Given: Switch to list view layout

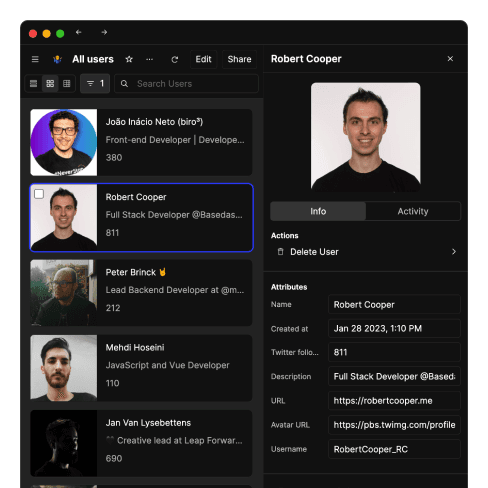Looking at the screenshot, I should tap(33, 83).
